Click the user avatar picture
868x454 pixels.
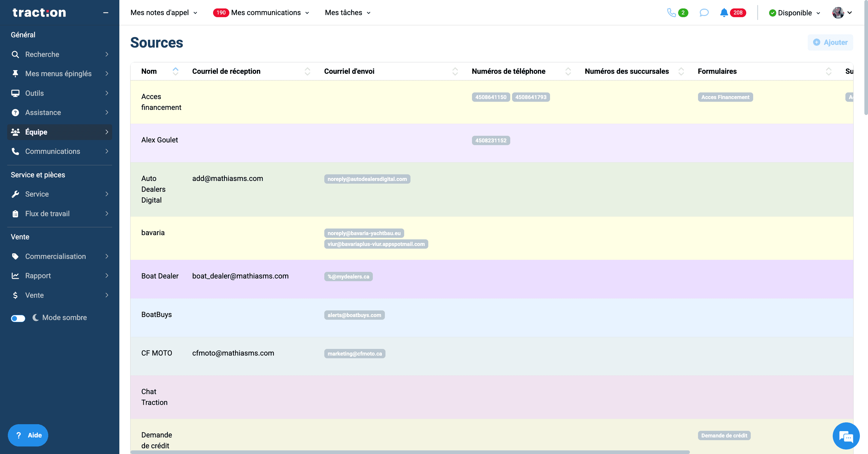click(838, 12)
